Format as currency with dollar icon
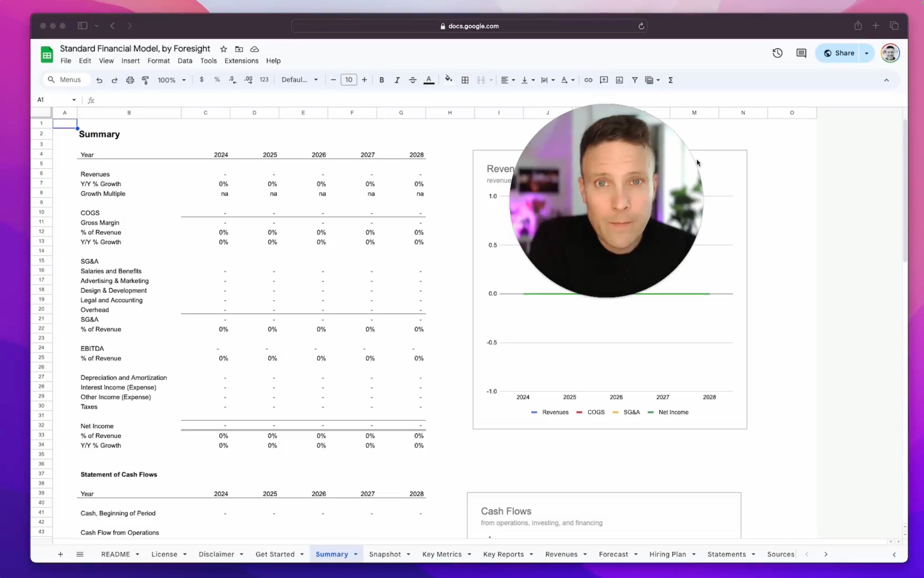This screenshot has width=924, height=578. click(202, 80)
